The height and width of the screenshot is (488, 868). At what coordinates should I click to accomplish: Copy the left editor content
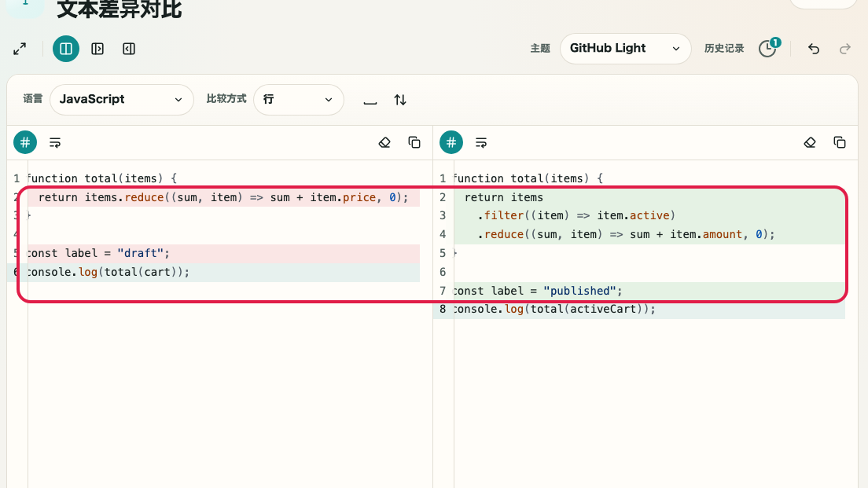click(x=414, y=143)
